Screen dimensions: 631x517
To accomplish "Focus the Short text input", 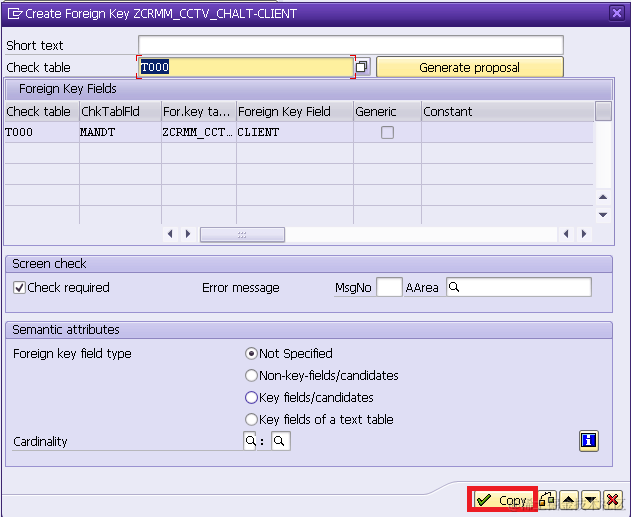I will point(351,45).
